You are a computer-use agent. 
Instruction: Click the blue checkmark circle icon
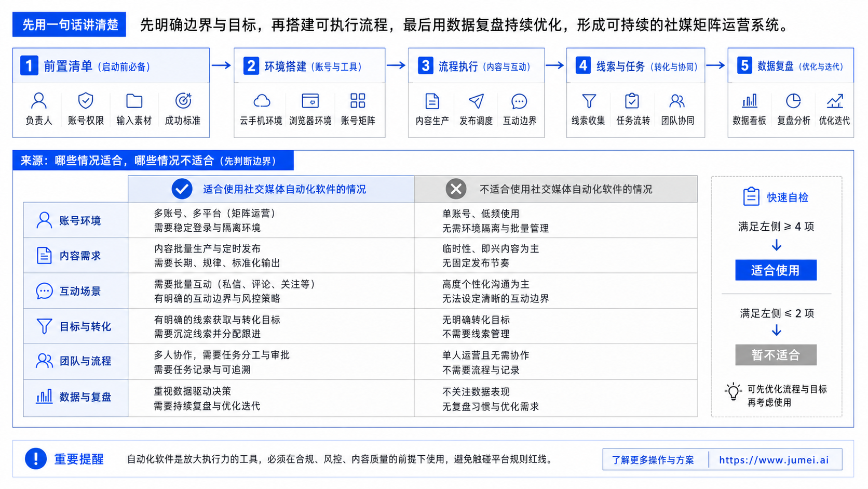182,189
